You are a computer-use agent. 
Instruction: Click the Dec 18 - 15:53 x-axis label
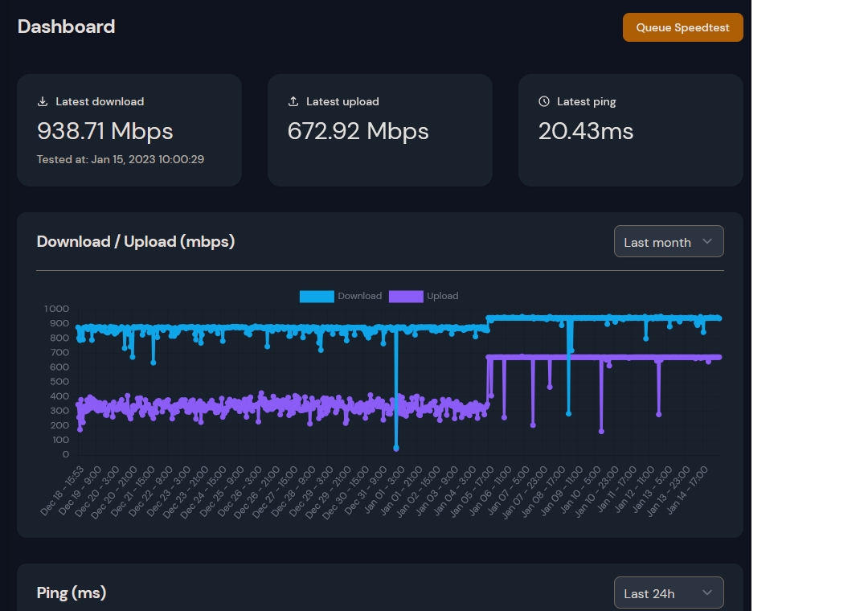click(62, 490)
